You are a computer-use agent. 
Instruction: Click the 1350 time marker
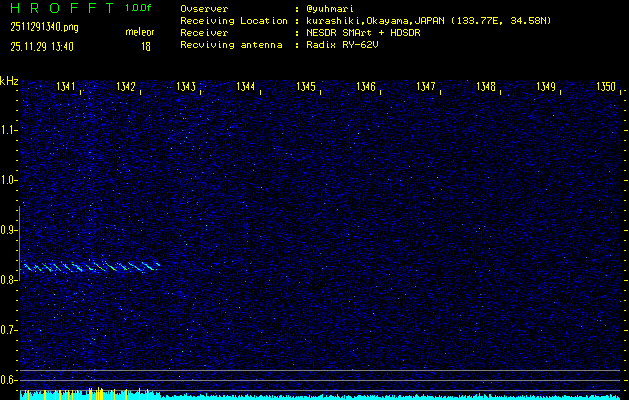coord(606,87)
